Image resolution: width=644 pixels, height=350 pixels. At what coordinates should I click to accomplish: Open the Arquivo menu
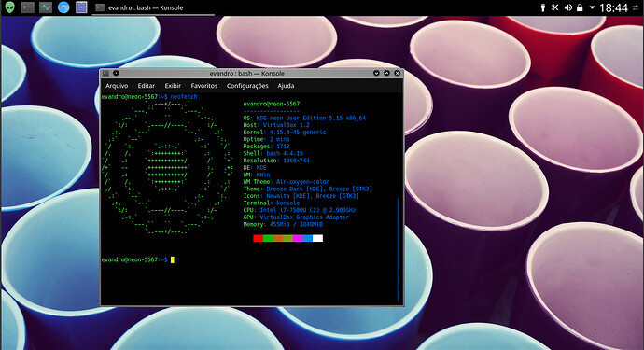click(x=117, y=86)
